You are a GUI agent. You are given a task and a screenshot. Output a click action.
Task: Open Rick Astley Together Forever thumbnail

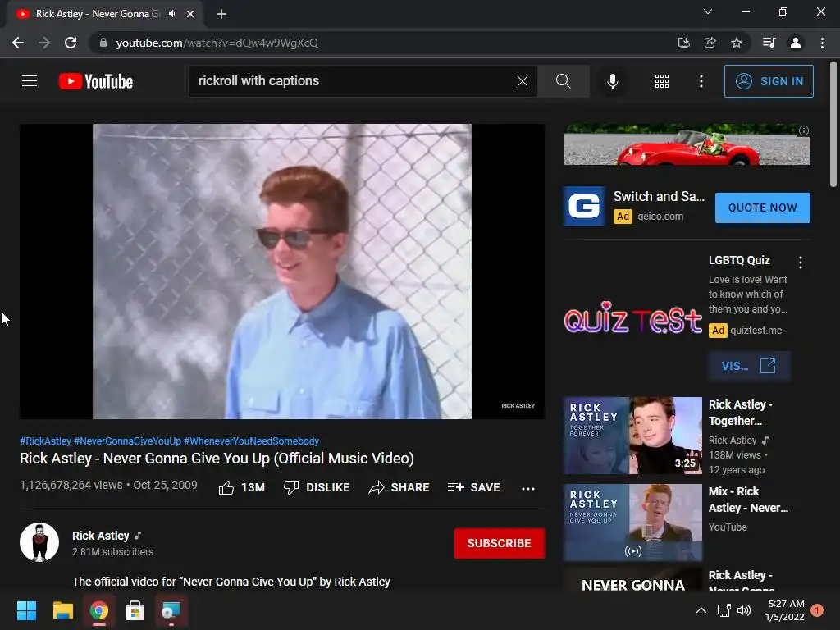[632, 436]
